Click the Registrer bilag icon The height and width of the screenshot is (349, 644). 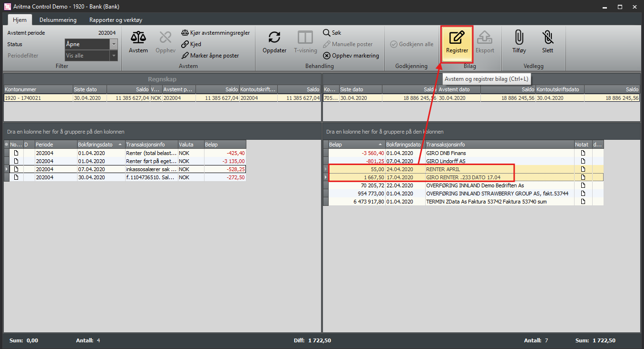click(457, 38)
